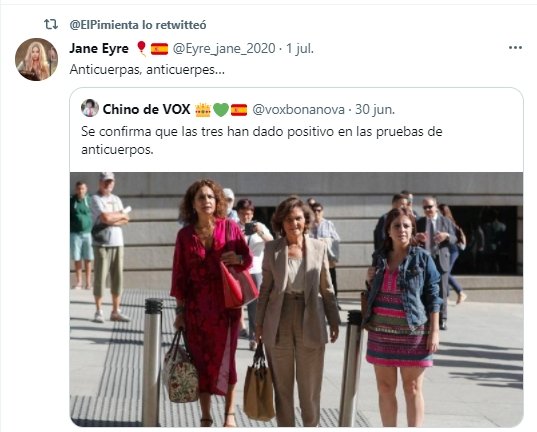The width and height of the screenshot is (537, 432).
Task: Open the three-dot more options menu
Action: (x=515, y=48)
